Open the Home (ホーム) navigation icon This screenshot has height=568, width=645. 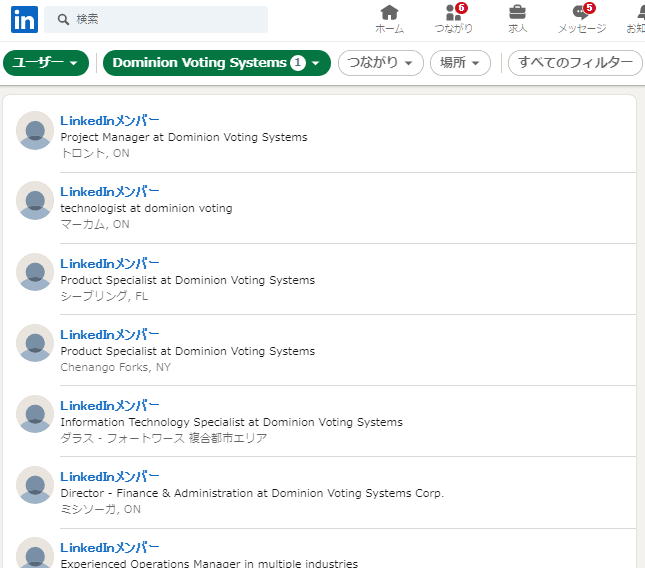389,19
